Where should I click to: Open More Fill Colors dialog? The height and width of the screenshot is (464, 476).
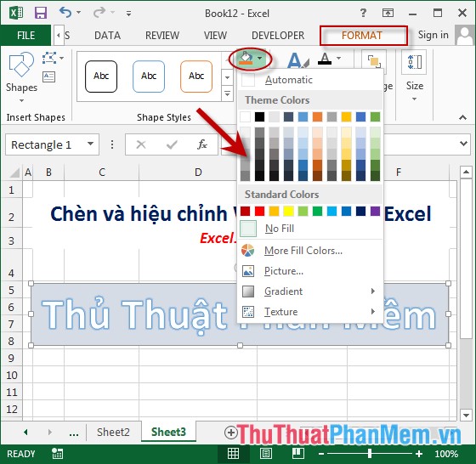pyautogui.click(x=310, y=251)
